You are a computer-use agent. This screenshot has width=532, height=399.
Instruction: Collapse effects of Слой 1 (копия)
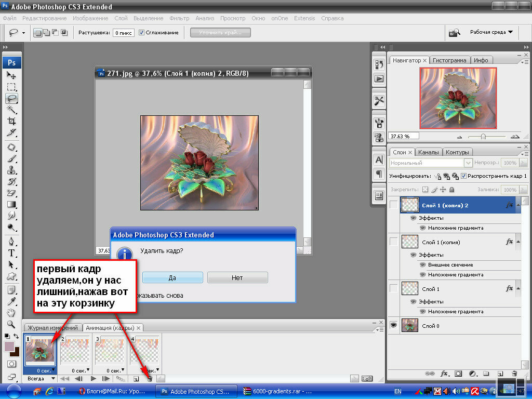click(x=518, y=242)
